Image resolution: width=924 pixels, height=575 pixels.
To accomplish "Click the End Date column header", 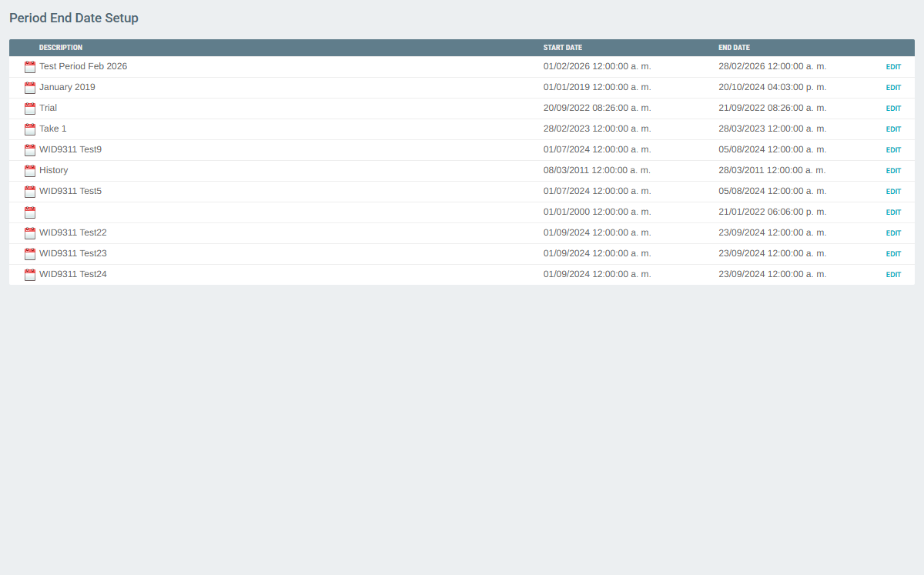I will point(734,48).
